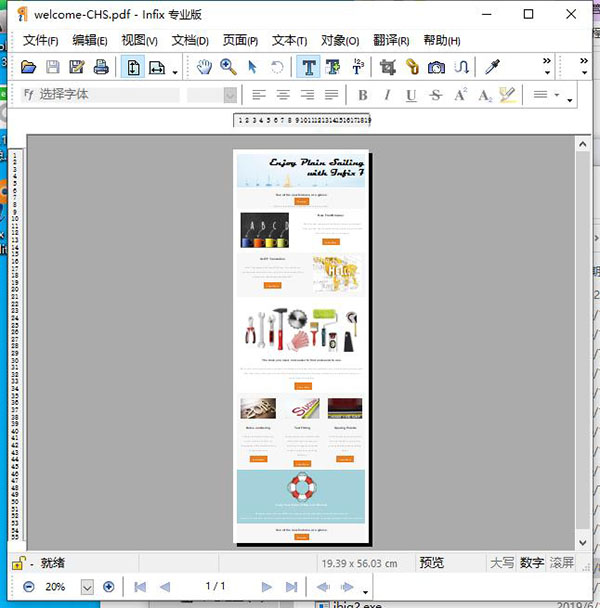Toggle Italic text formatting
The image size is (600, 608).
[x=386, y=95]
